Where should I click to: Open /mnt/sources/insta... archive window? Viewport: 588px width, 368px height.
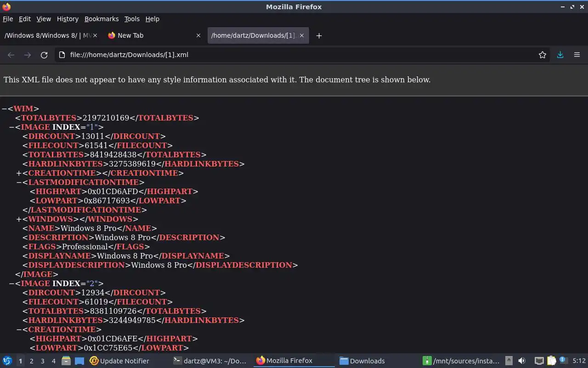461,361
